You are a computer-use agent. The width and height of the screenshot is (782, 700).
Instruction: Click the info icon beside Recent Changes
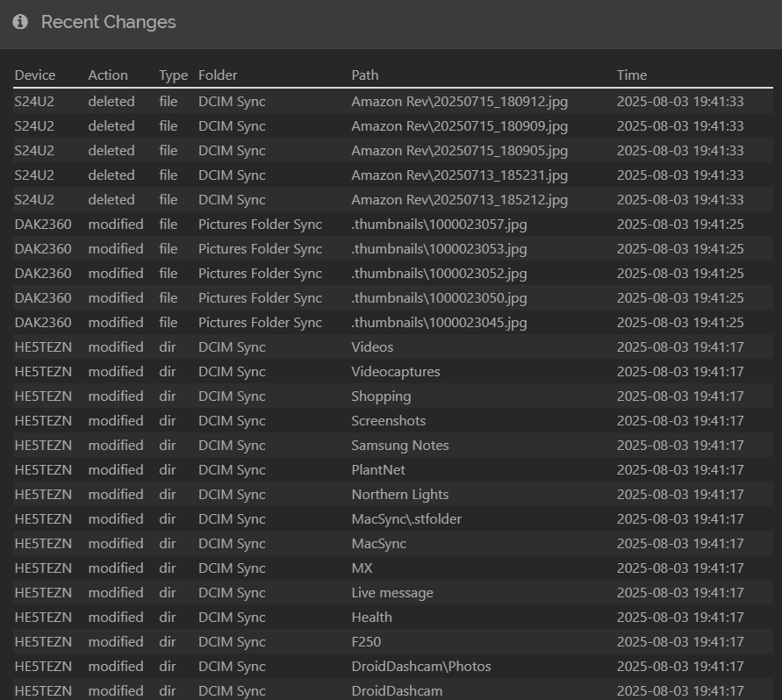[20, 22]
